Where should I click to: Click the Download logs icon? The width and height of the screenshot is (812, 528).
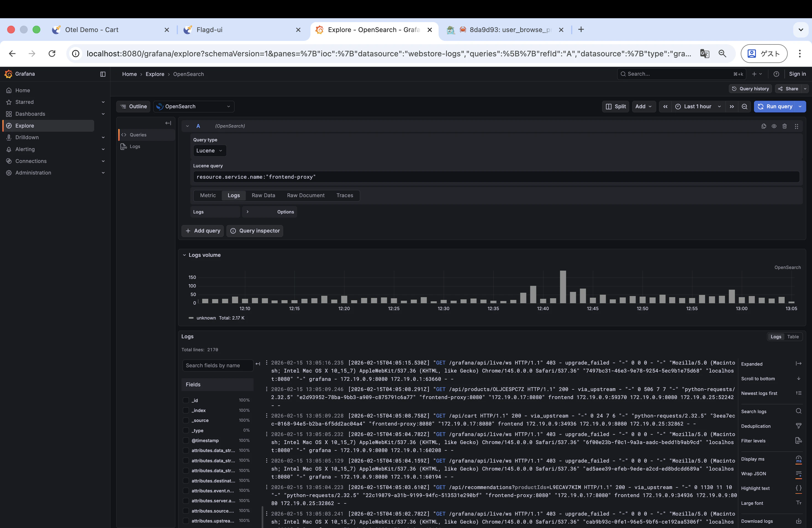(x=798, y=521)
